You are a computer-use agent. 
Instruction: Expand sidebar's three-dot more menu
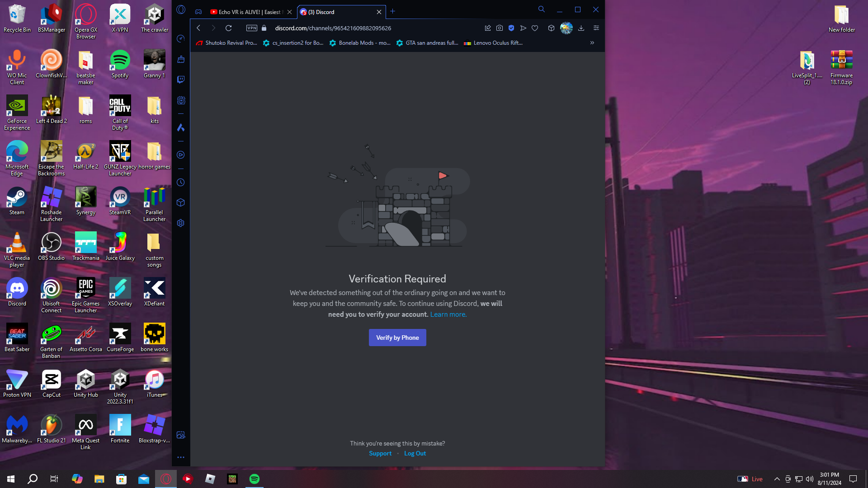click(181, 457)
